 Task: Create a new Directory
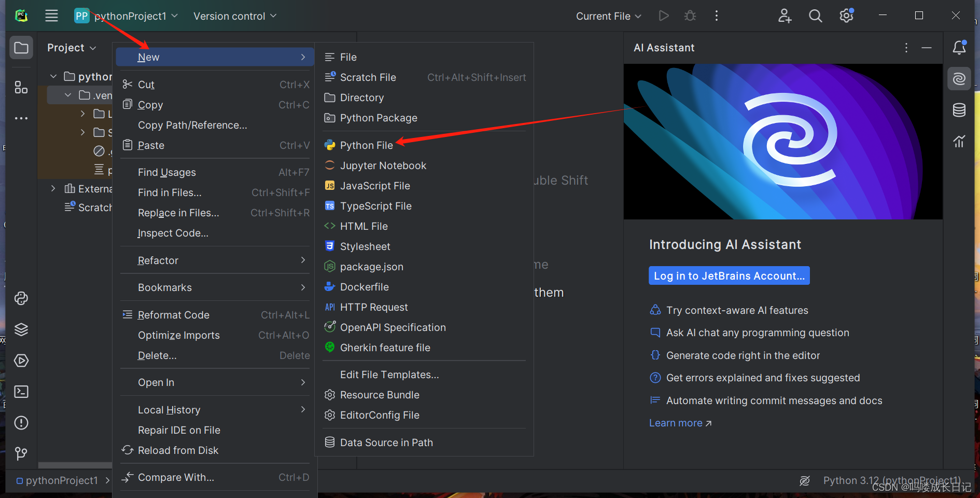point(424,98)
